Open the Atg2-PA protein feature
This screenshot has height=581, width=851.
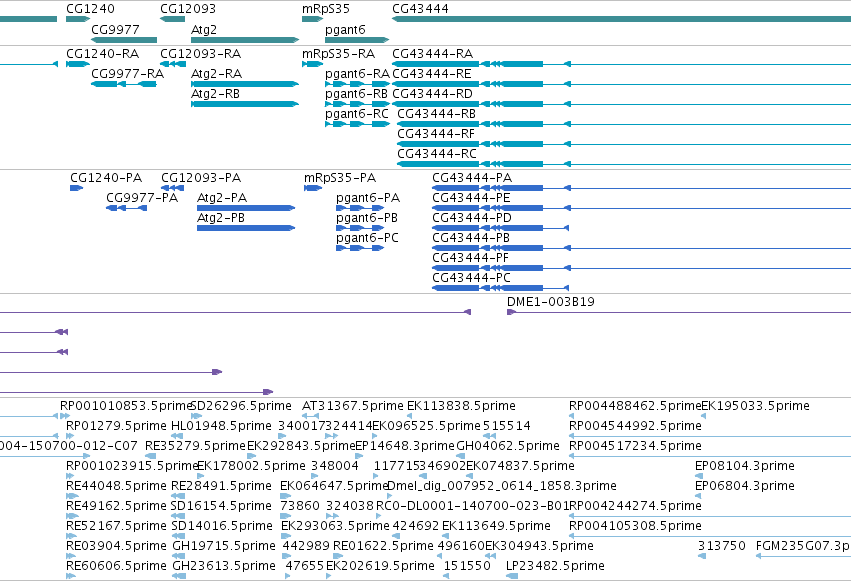221,198
